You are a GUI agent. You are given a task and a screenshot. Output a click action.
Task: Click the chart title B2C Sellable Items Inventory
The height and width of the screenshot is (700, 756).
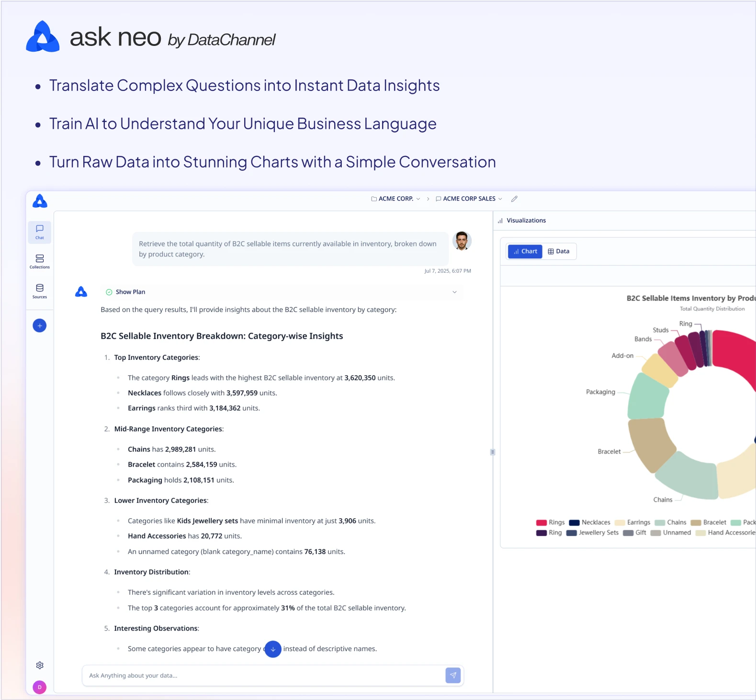pos(691,298)
